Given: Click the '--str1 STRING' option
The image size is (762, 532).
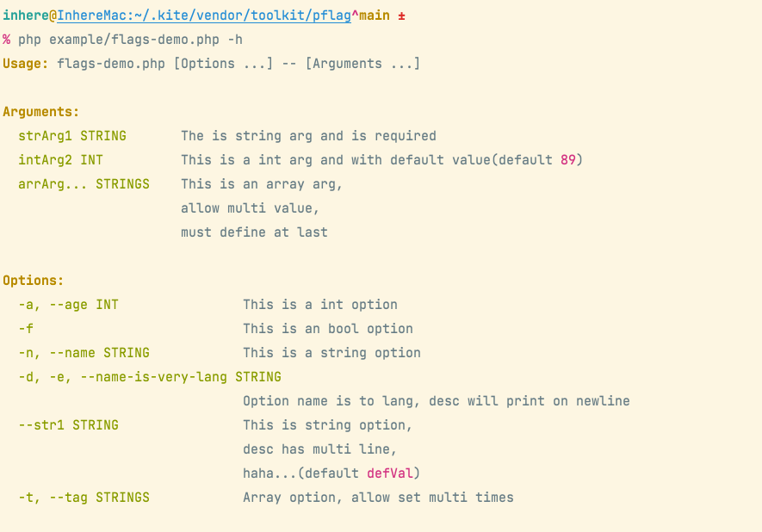Looking at the screenshot, I should (69, 425).
